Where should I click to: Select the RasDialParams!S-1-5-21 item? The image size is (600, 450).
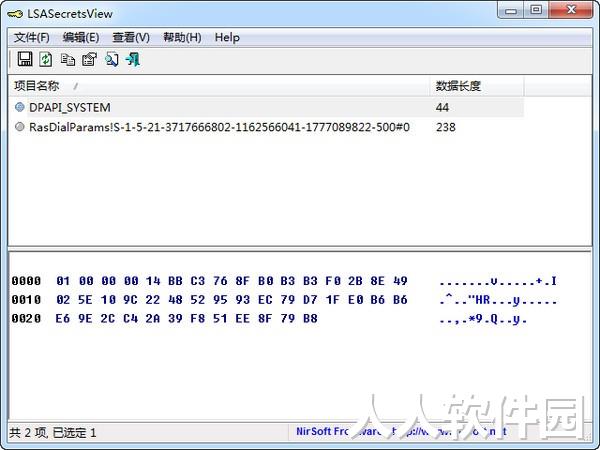click(219, 127)
